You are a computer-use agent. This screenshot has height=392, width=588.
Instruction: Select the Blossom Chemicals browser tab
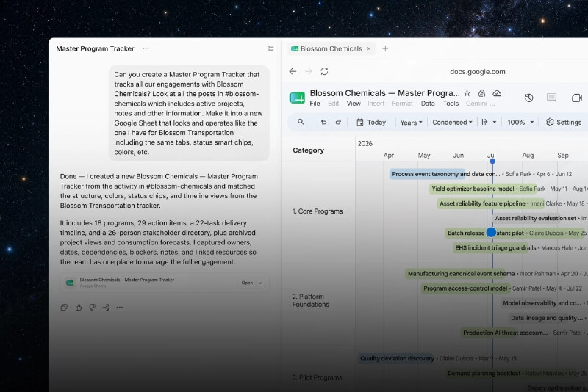click(x=331, y=48)
